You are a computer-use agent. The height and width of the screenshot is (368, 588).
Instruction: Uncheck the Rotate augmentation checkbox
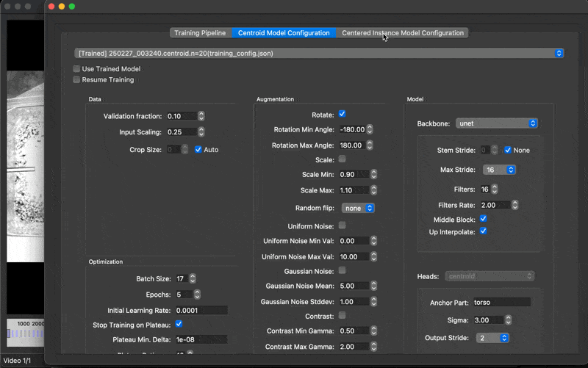342,115
